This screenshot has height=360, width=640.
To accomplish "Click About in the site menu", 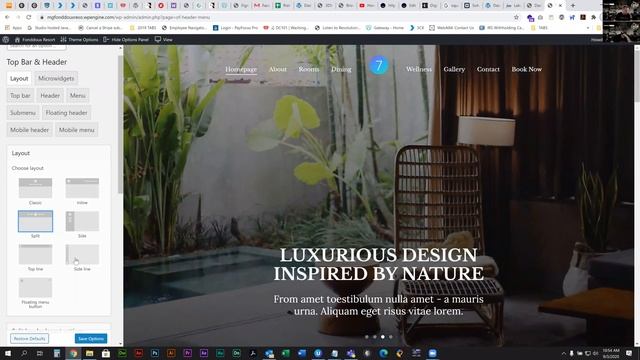I will click(x=278, y=69).
